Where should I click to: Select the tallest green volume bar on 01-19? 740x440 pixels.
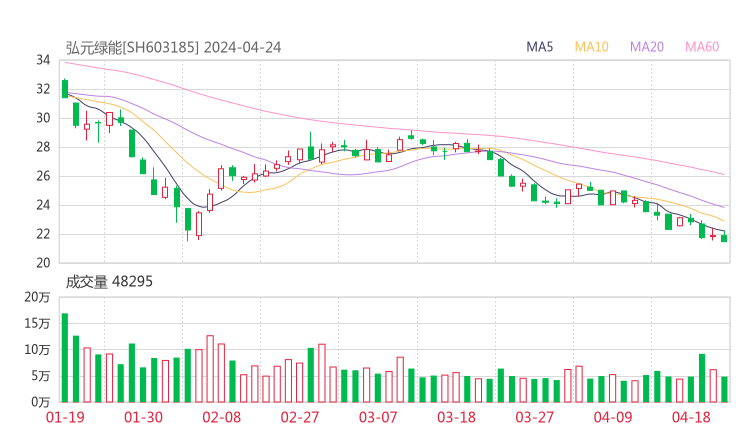(65, 358)
